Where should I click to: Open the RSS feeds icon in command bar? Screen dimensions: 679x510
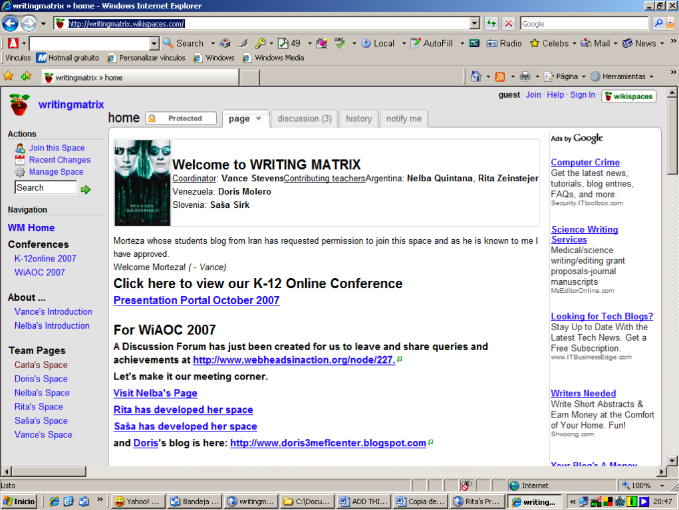500,76
